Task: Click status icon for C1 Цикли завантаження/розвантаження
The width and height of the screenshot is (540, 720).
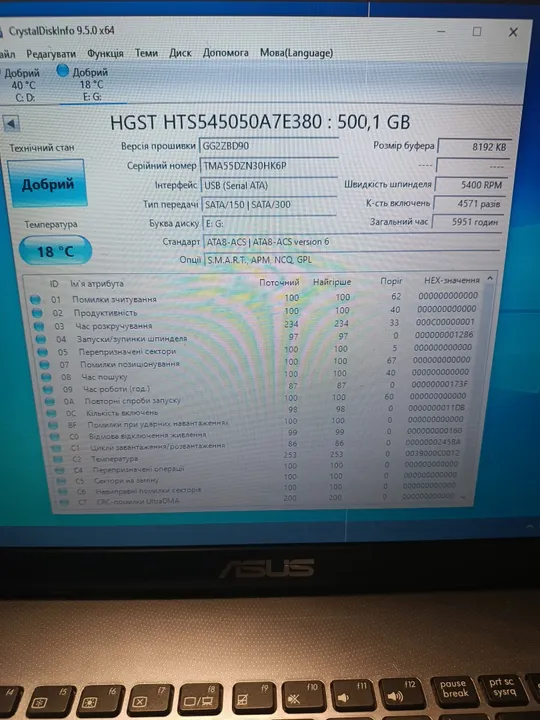Action: [x=57, y=448]
